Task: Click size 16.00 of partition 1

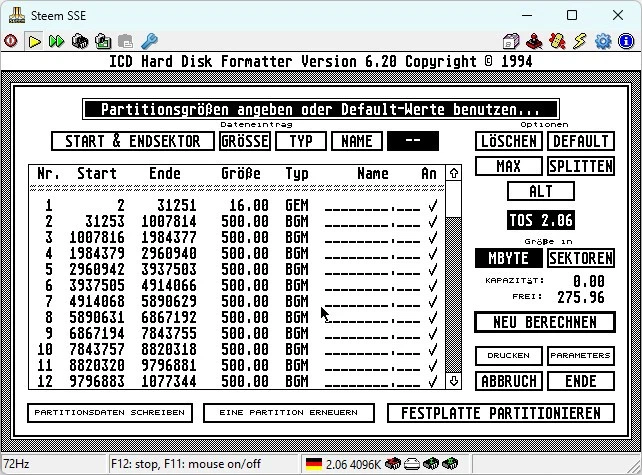Action: point(249,205)
